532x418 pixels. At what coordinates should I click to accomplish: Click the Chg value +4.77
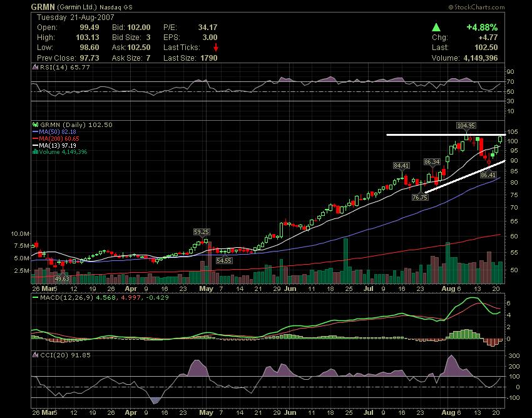pos(488,38)
